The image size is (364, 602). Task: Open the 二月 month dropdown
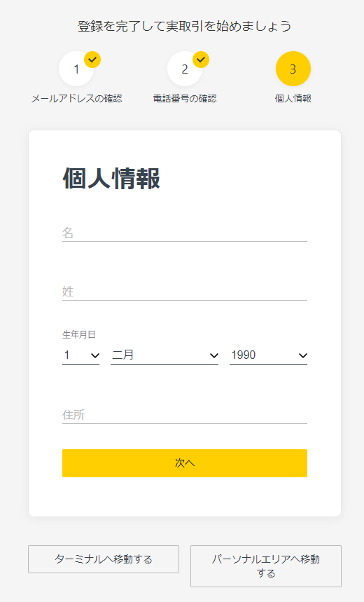164,355
